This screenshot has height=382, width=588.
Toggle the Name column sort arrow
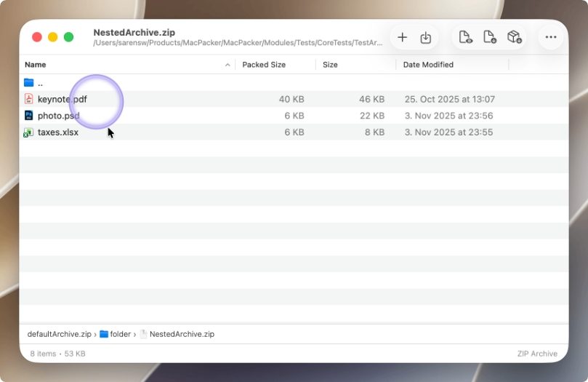tap(227, 65)
